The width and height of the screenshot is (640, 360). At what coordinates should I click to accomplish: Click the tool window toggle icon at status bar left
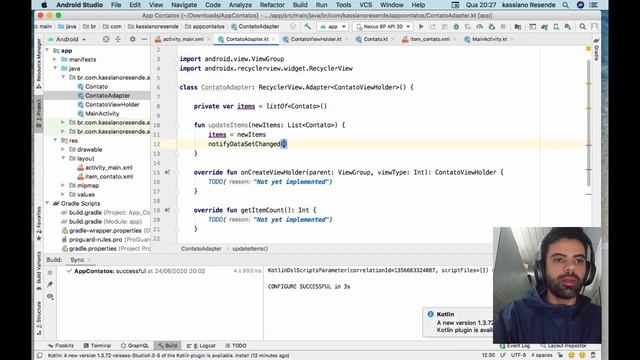point(40,356)
